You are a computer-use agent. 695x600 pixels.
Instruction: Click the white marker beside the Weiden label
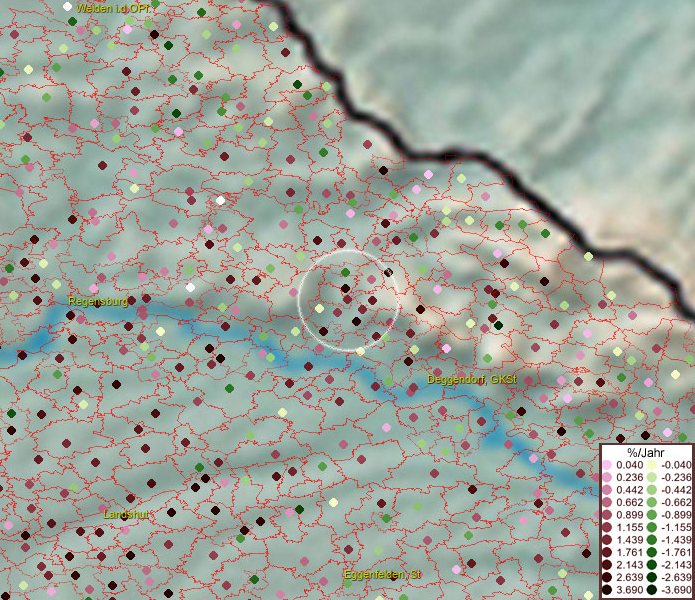(x=67, y=7)
